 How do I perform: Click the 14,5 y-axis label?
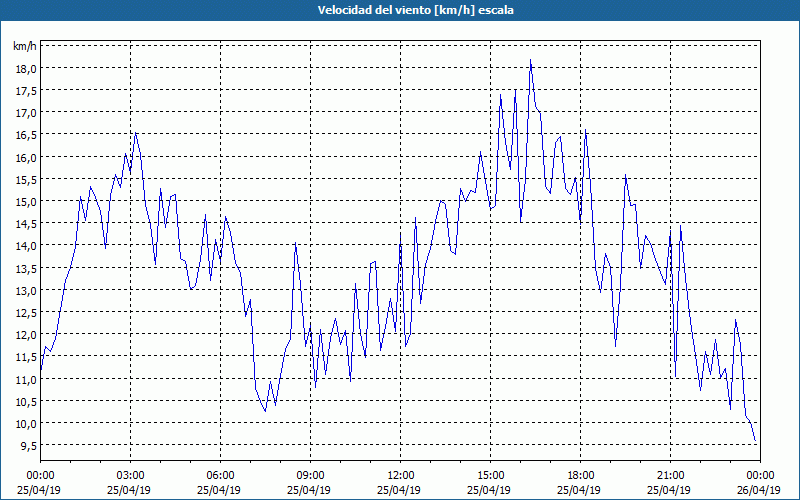[28, 224]
